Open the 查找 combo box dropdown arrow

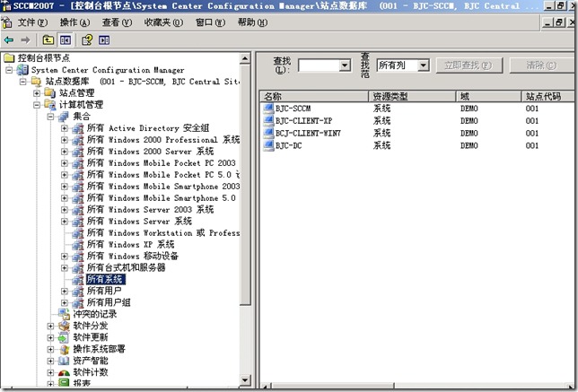tap(345, 65)
